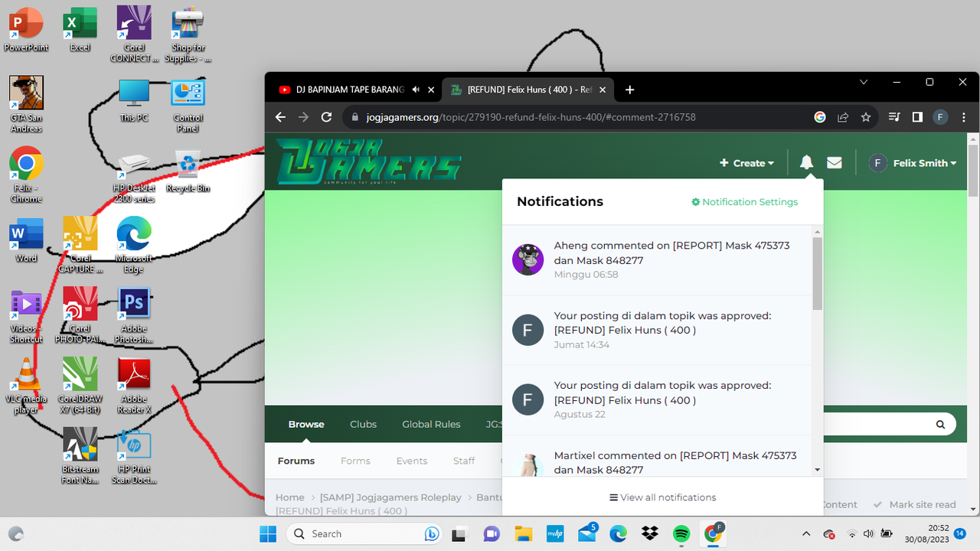Click the notifications list scrollbar down arrow
This screenshot has height=551, width=980.
[818, 469]
